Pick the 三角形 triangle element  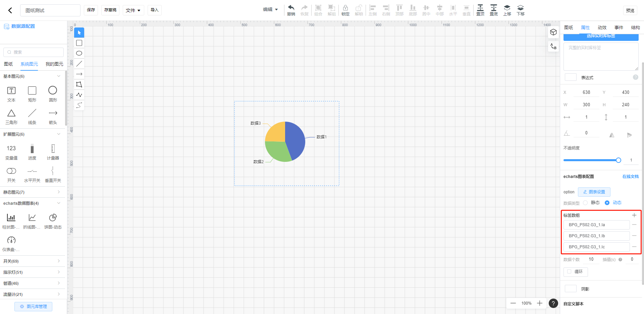tap(11, 117)
